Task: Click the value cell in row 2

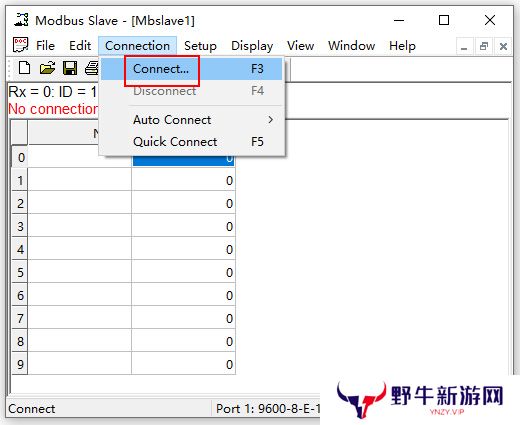Action: pyautogui.click(x=183, y=203)
